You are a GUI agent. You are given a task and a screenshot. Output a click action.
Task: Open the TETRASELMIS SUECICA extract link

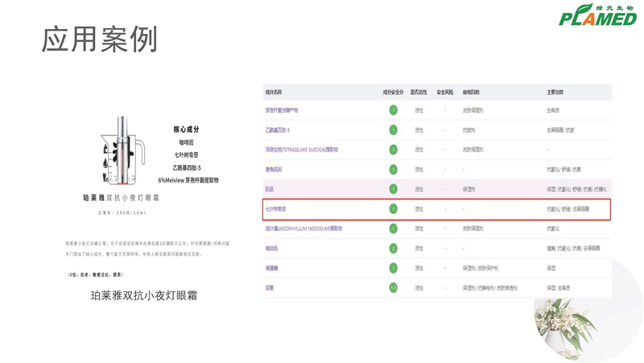click(x=301, y=150)
